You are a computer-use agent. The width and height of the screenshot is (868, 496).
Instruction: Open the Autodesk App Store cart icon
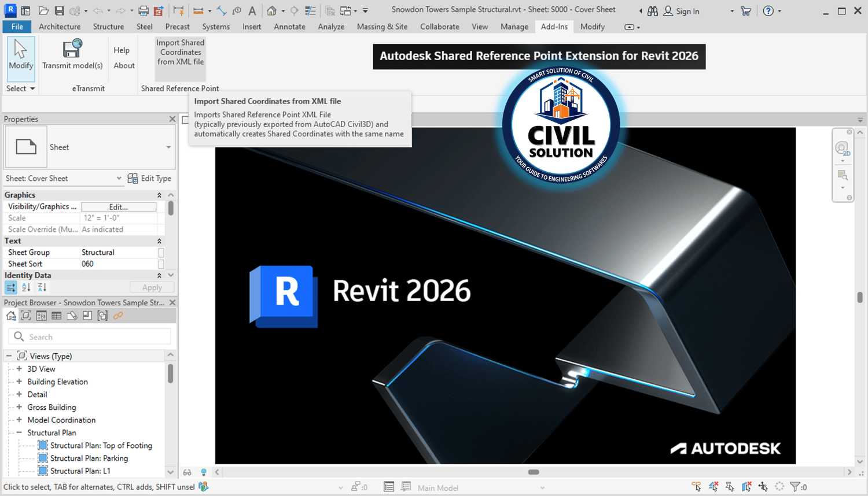(746, 10)
